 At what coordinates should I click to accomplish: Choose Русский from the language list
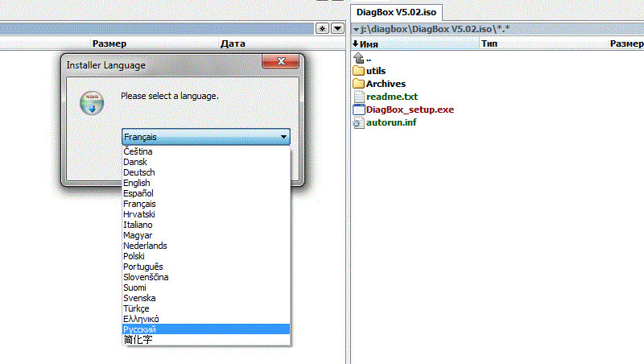point(140,329)
